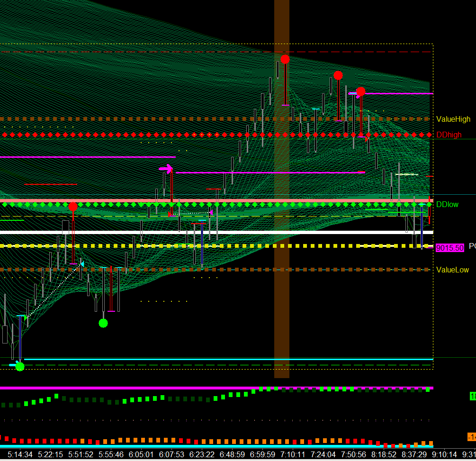Click the magenta right-pointing arrow marker
This screenshot has height=461, width=476.
166,168
